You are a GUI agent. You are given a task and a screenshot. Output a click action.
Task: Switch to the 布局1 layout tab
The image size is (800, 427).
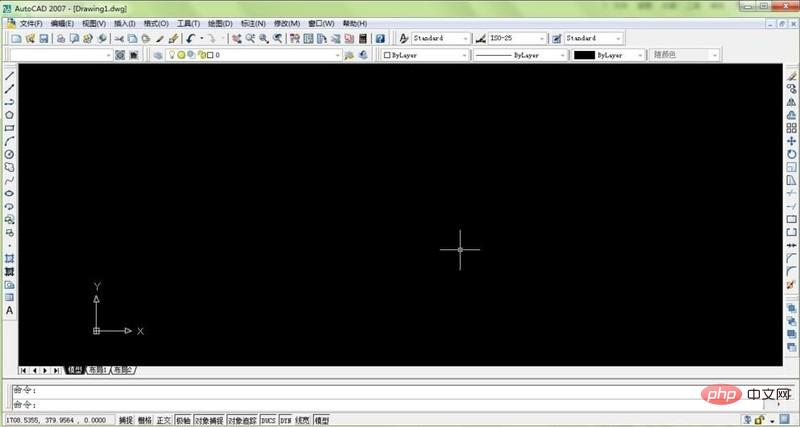(97, 370)
